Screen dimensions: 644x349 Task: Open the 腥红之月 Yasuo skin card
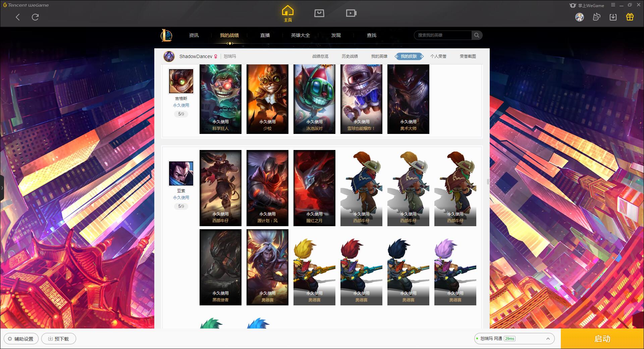314,188
